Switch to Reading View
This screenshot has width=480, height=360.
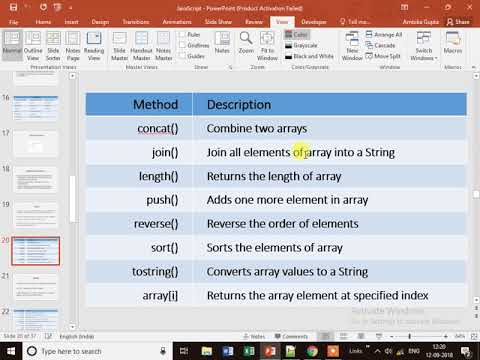pos(94,46)
